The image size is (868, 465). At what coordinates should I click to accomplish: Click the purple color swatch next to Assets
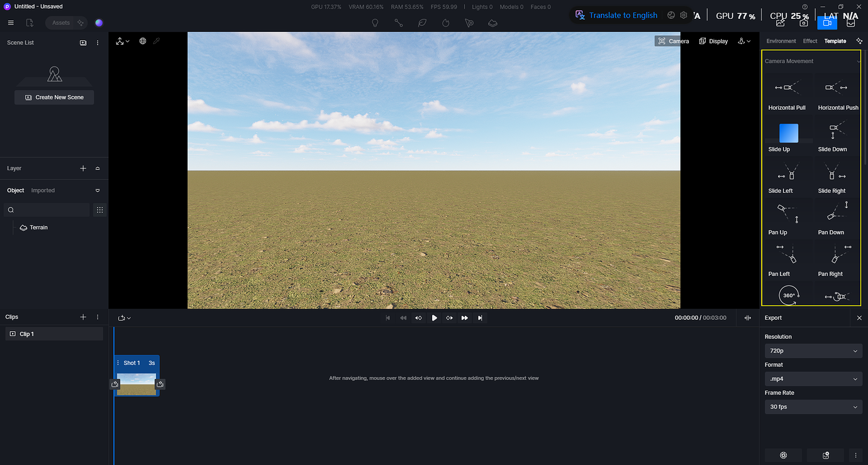pyautogui.click(x=99, y=22)
